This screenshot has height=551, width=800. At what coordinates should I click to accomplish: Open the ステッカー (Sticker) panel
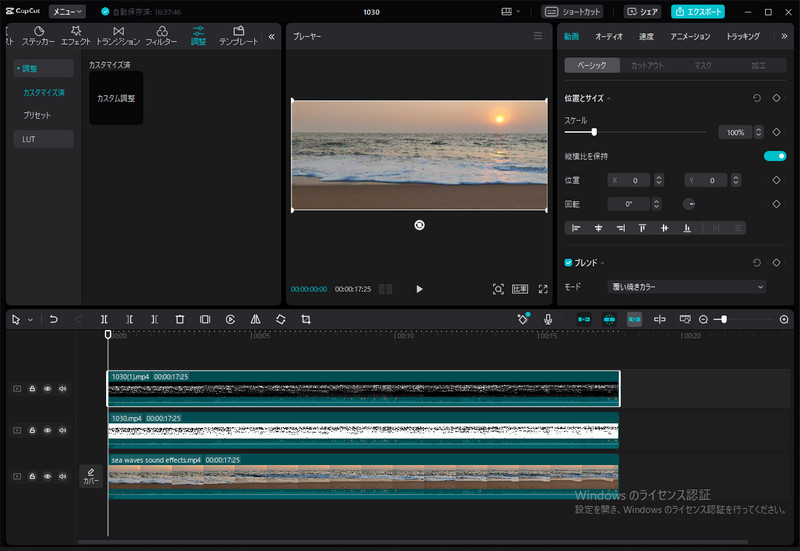click(x=38, y=36)
